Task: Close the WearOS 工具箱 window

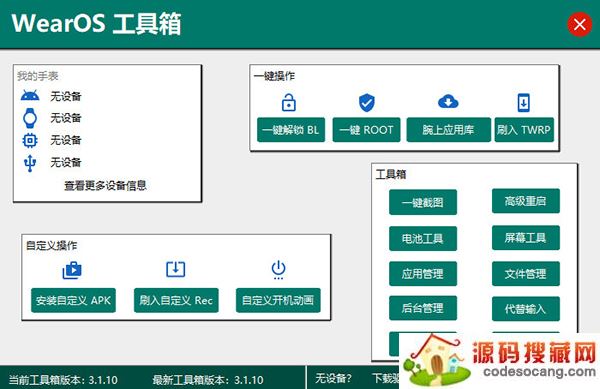Action: [579, 24]
